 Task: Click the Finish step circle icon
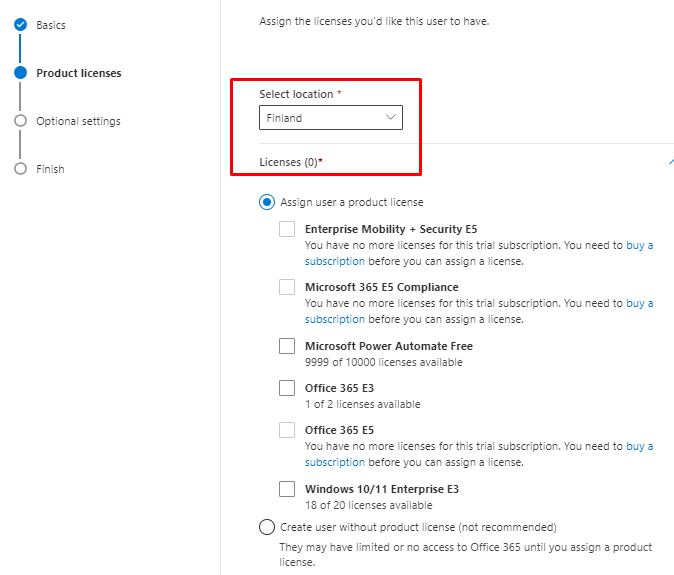click(20, 169)
